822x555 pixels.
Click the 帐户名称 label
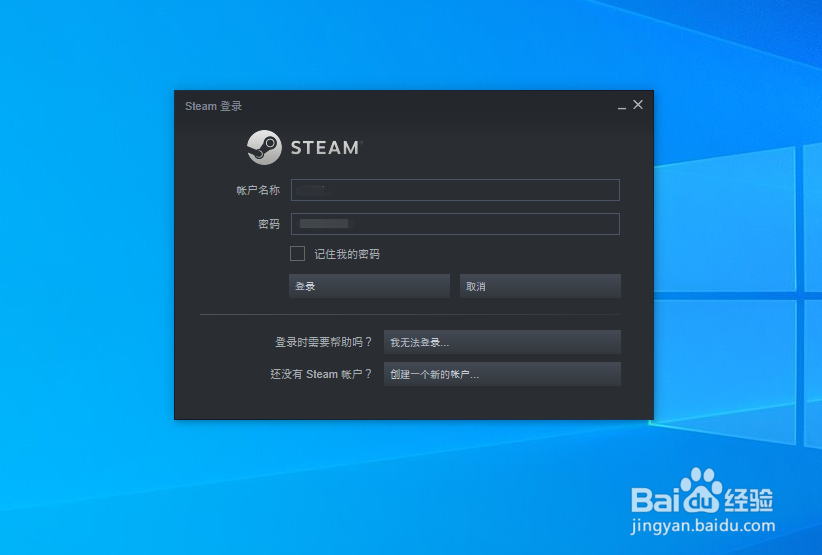[258, 190]
